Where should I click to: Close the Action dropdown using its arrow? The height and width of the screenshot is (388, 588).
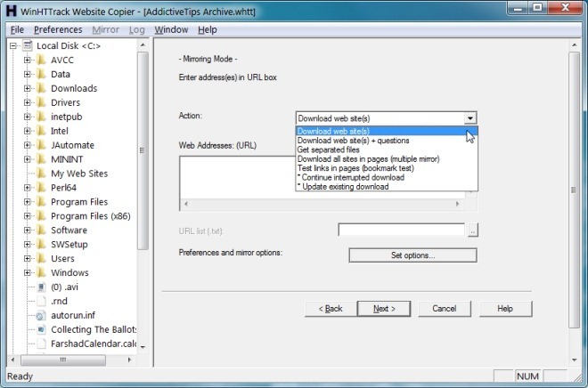coord(470,118)
